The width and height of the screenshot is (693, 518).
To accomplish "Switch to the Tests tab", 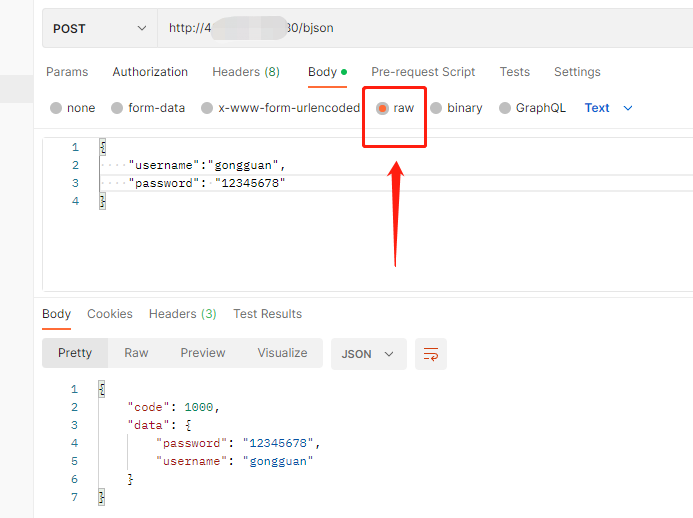I will click(x=515, y=72).
